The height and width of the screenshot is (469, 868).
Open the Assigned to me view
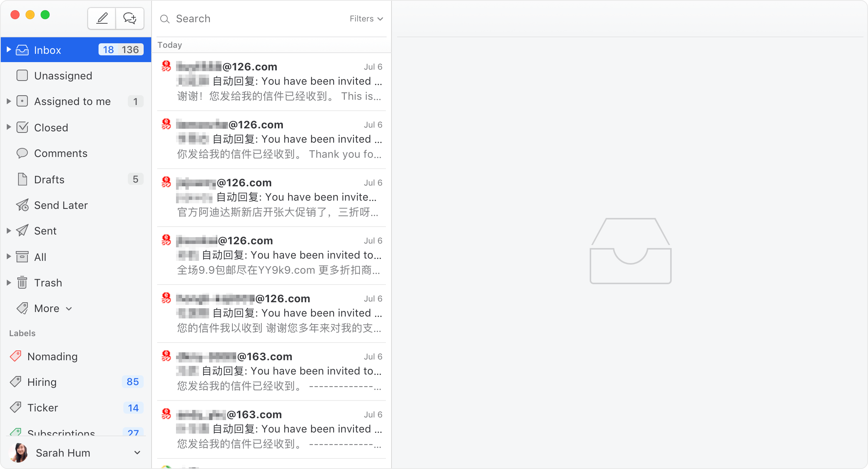(76, 101)
